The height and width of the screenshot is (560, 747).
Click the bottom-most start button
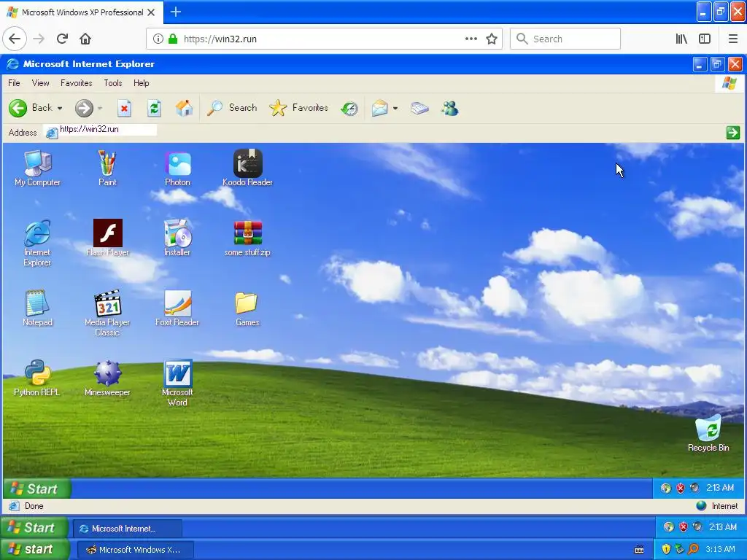[x=35, y=550]
